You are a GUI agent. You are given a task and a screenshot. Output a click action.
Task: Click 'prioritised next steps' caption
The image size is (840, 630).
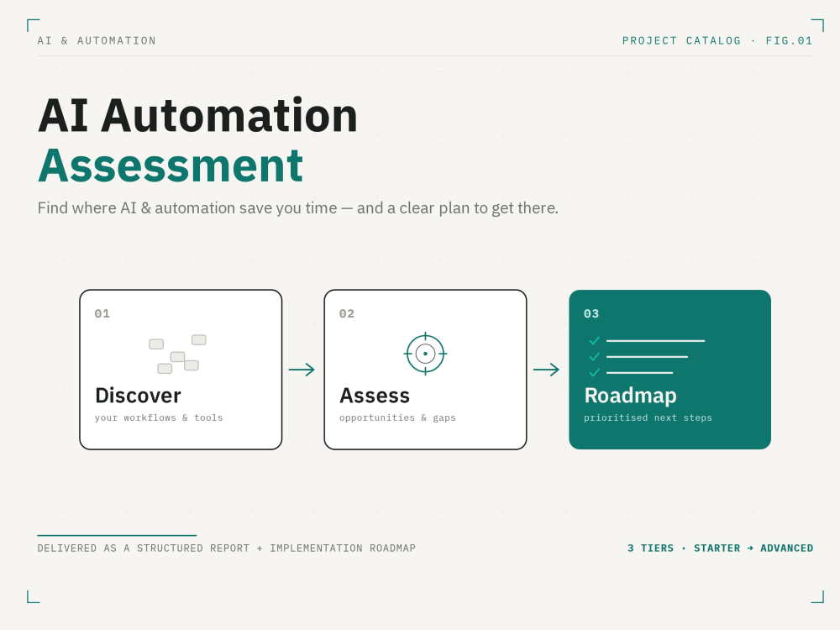tap(648, 417)
